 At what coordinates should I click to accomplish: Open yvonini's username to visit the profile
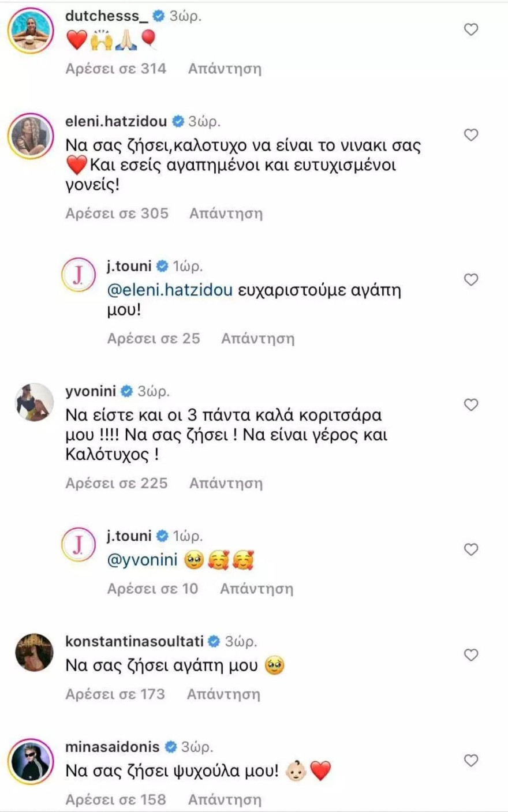coord(91,390)
